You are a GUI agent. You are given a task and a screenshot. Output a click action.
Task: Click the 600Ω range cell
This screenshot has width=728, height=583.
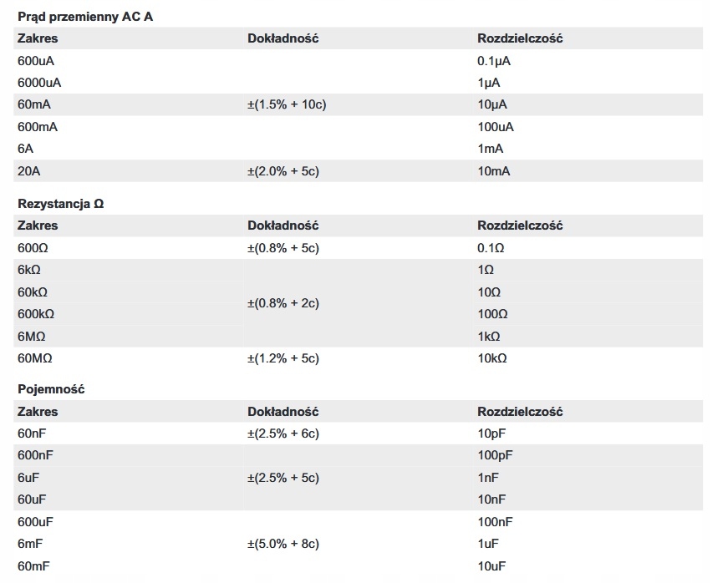click(x=33, y=248)
